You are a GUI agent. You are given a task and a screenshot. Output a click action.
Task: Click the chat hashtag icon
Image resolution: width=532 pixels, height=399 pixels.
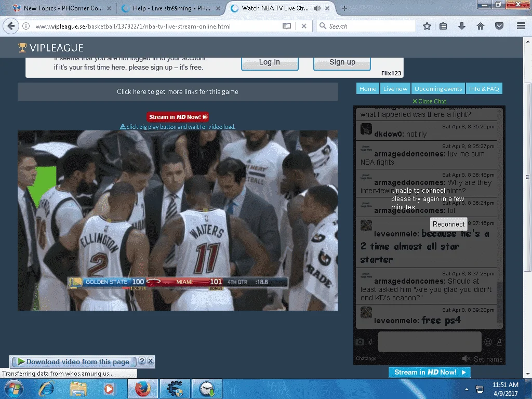click(x=370, y=342)
